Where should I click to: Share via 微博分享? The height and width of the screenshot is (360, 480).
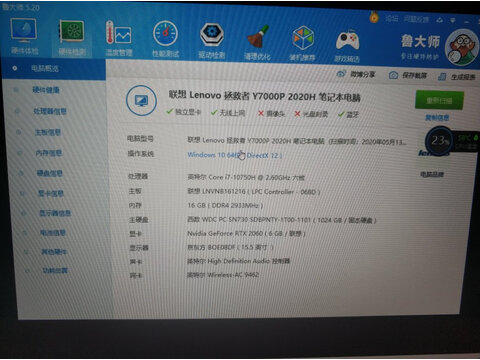[356, 74]
